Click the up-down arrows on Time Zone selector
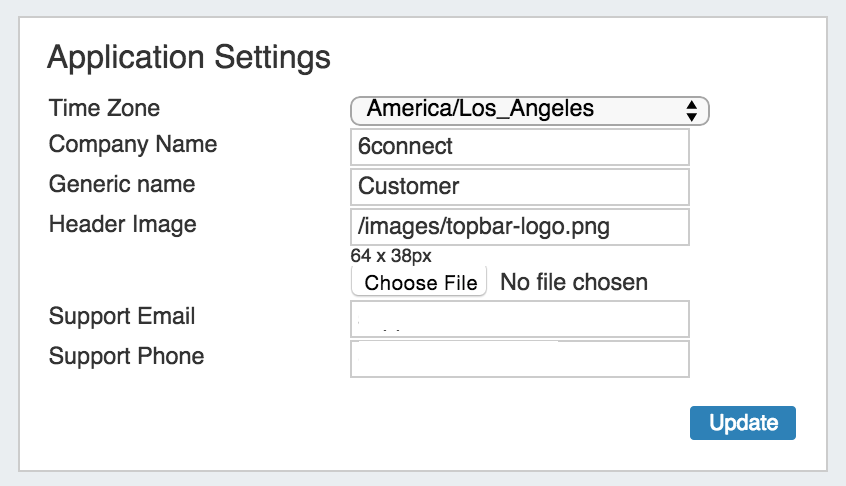Screen dimensions: 846x486 pos(691,110)
